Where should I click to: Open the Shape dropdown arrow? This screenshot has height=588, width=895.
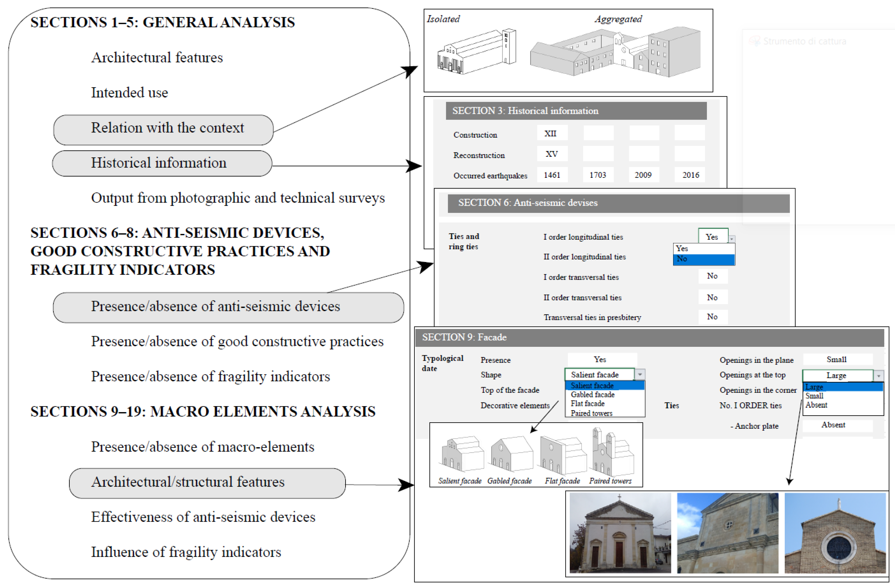tap(640, 374)
